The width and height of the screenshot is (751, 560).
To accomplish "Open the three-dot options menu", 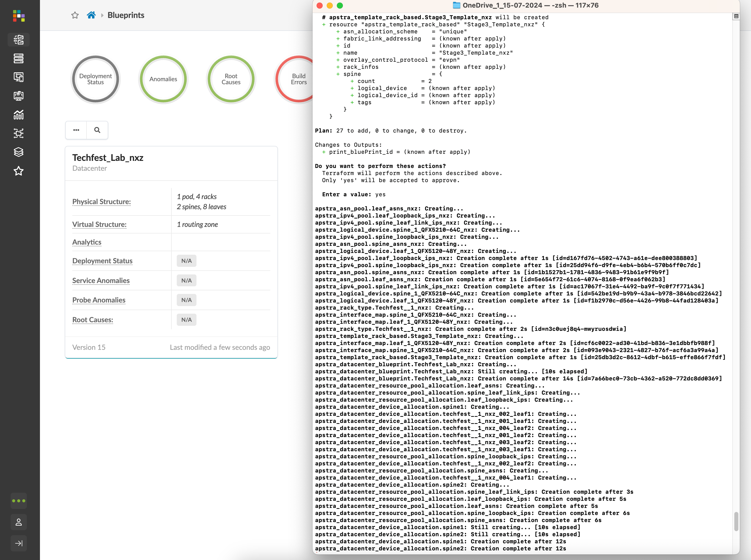I will click(x=76, y=130).
